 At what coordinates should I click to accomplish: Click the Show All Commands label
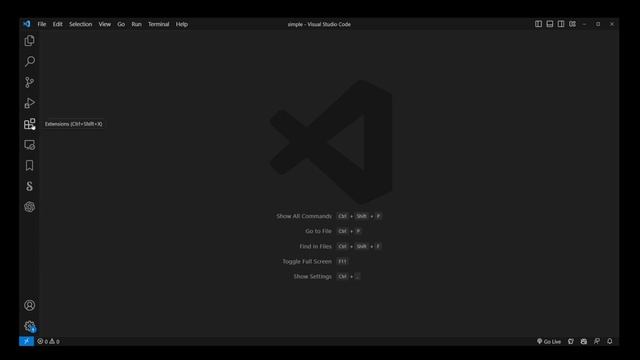[304, 216]
